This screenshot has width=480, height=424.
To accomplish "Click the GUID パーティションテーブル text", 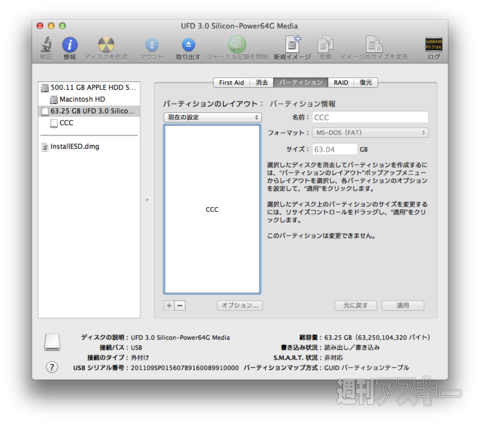I will (366, 368).
